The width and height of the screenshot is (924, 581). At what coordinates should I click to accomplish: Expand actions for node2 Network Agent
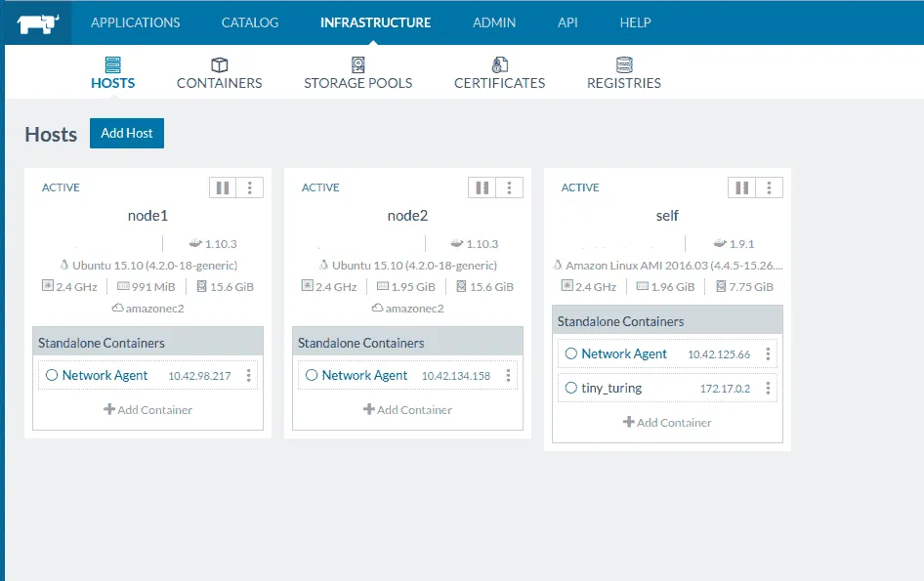[509, 375]
